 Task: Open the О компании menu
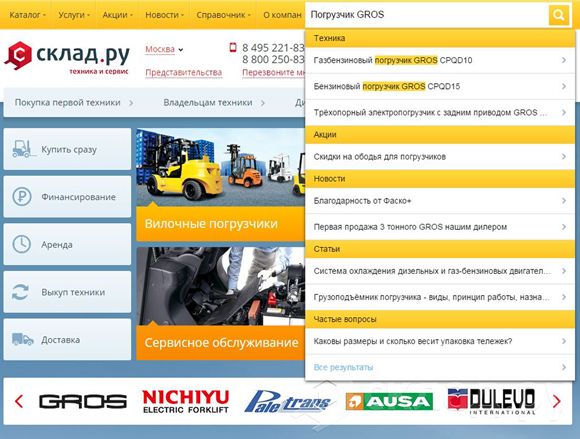pos(282,15)
